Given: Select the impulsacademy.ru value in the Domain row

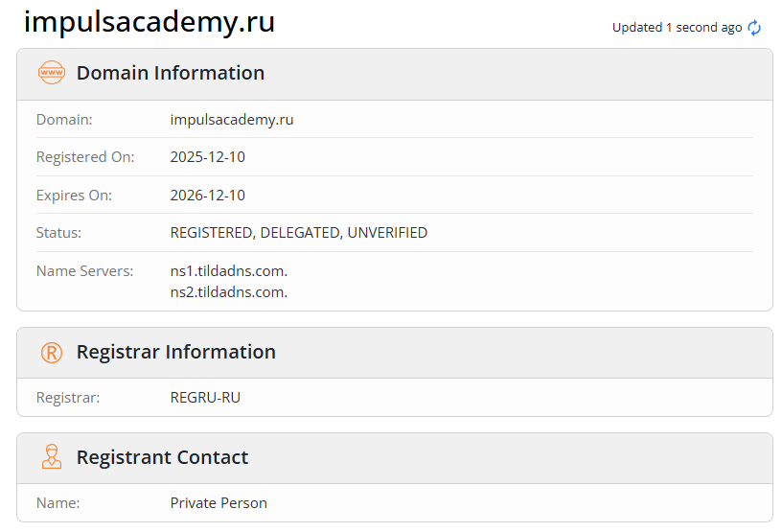Looking at the screenshot, I should [232, 120].
